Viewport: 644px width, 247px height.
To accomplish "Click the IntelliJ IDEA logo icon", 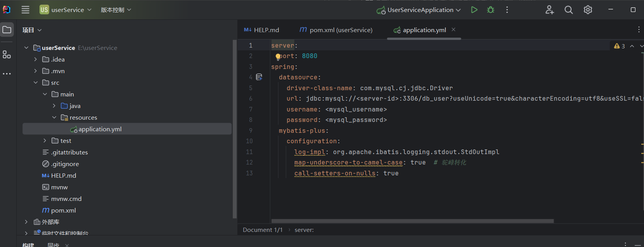I will coord(7,10).
